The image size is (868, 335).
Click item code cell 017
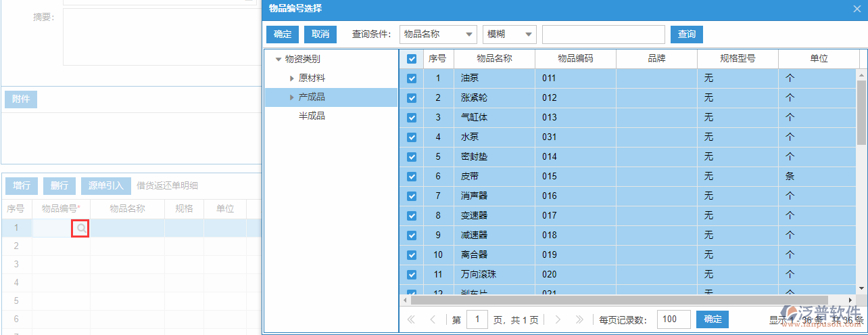(575, 216)
